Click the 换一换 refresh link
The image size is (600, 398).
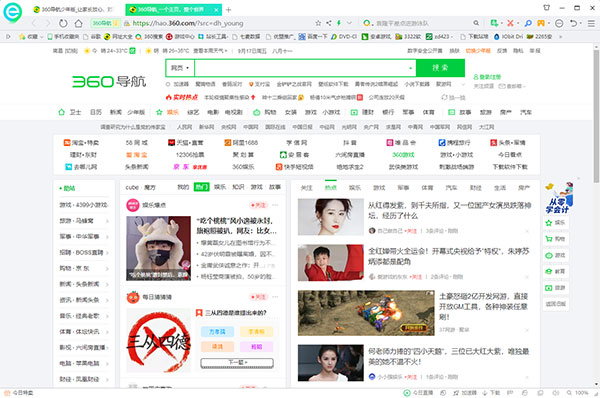tap(453, 97)
